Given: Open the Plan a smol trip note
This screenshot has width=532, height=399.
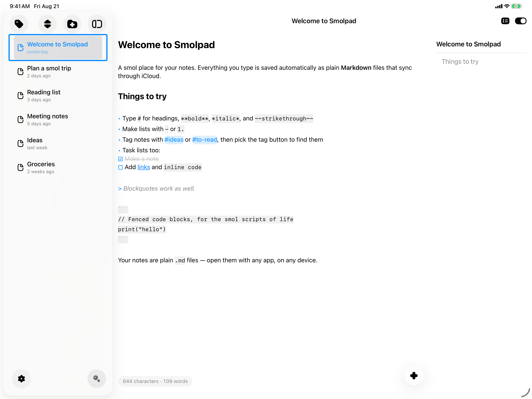Looking at the screenshot, I should pos(58,72).
